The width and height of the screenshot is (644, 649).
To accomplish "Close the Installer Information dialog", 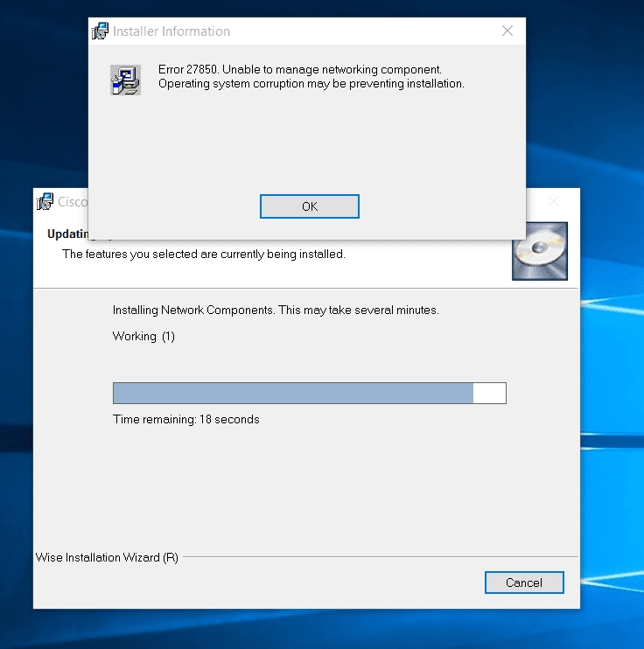I will pyautogui.click(x=507, y=31).
